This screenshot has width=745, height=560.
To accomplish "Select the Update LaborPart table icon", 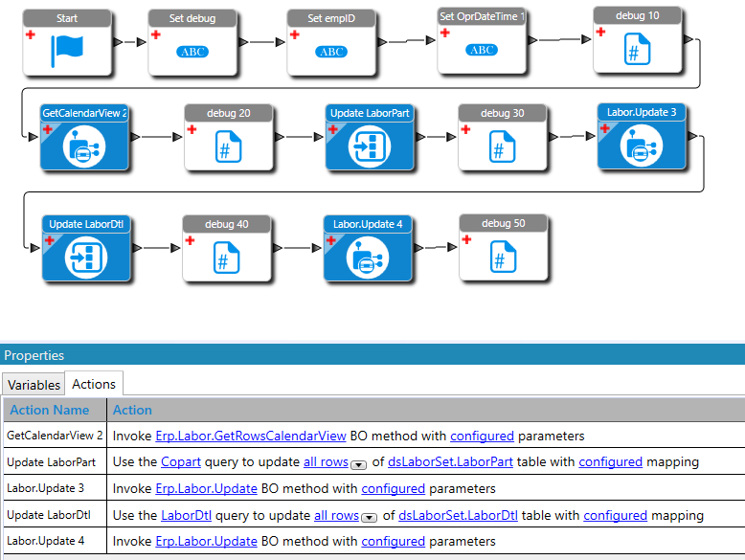I will pyautogui.click(x=370, y=146).
